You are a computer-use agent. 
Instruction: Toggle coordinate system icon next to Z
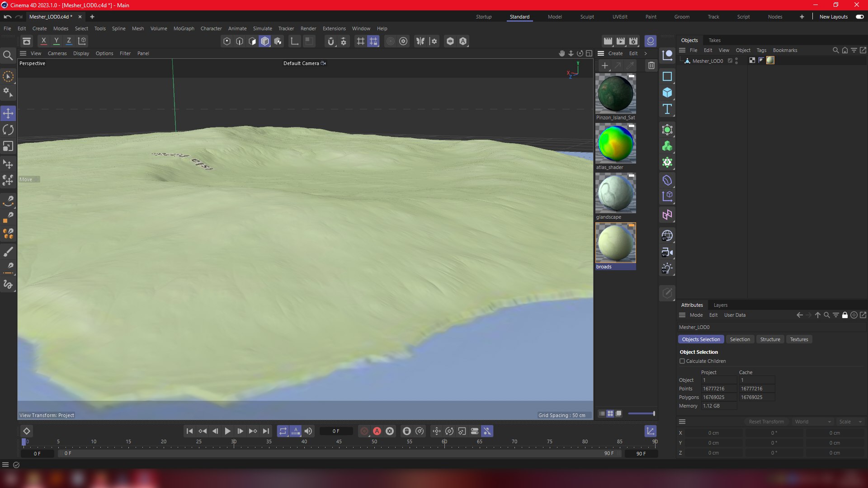[x=82, y=41]
